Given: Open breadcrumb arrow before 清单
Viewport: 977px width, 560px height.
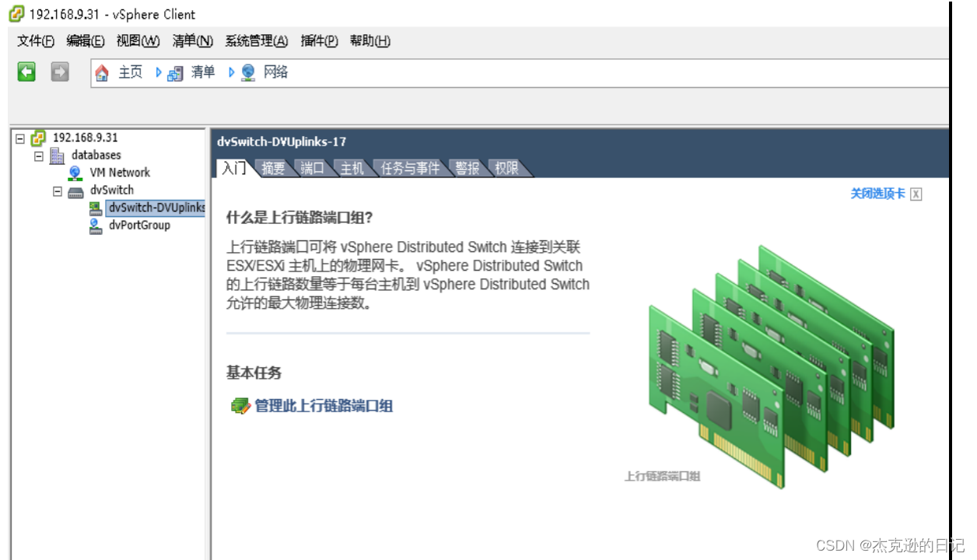Looking at the screenshot, I should pyautogui.click(x=159, y=72).
